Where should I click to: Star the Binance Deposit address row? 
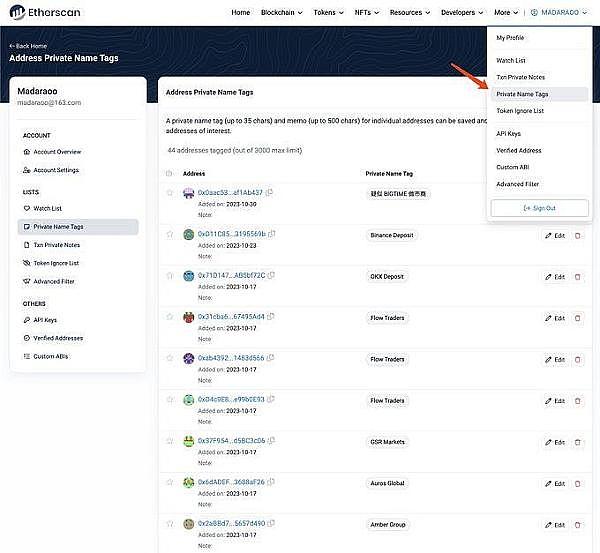pyautogui.click(x=169, y=234)
